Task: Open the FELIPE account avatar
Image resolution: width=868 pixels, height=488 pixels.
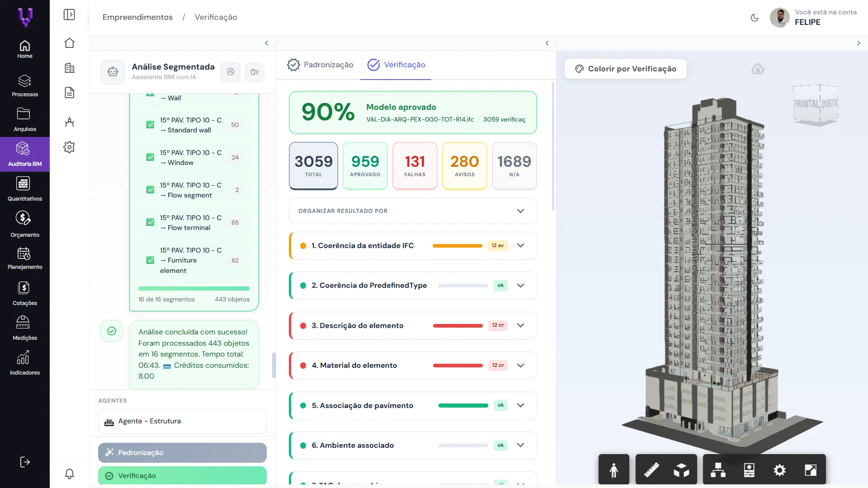Action: pos(779,18)
